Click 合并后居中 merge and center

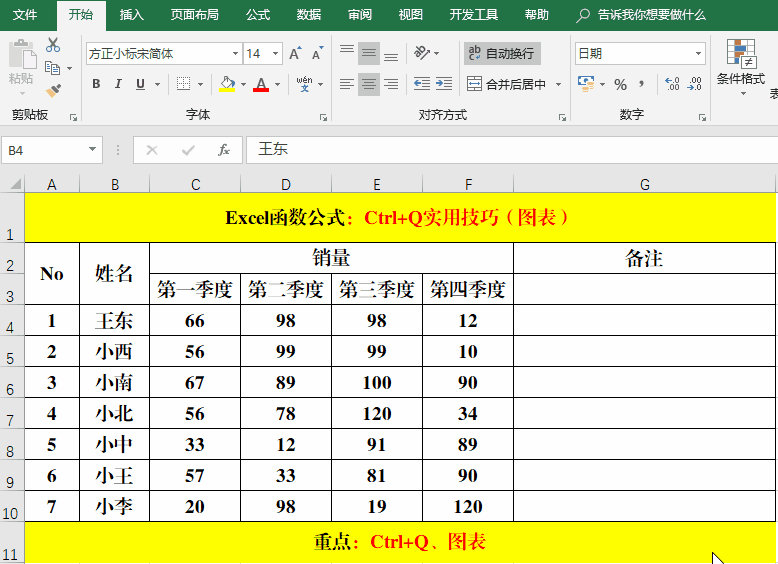(507, 84)
